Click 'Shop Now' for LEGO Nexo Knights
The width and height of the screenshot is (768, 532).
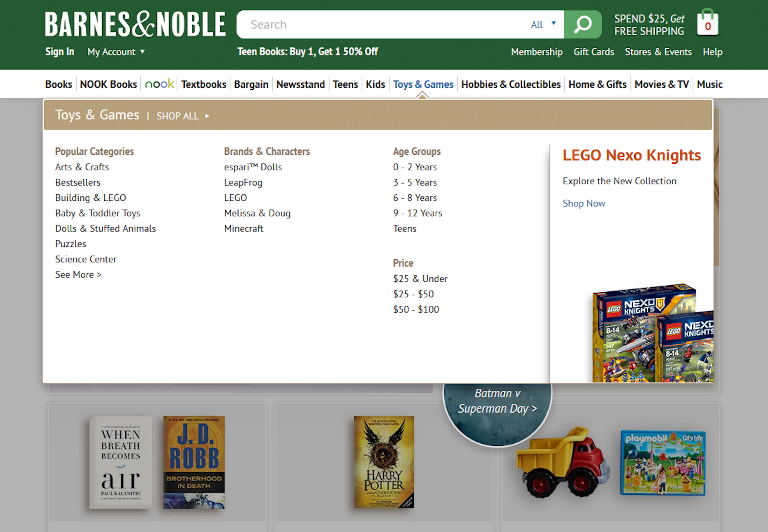(584, 203)
